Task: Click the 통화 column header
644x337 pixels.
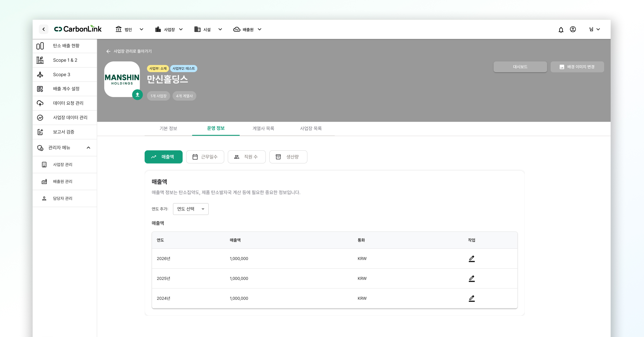Action: pyautogui.click(x=361, y=240)
